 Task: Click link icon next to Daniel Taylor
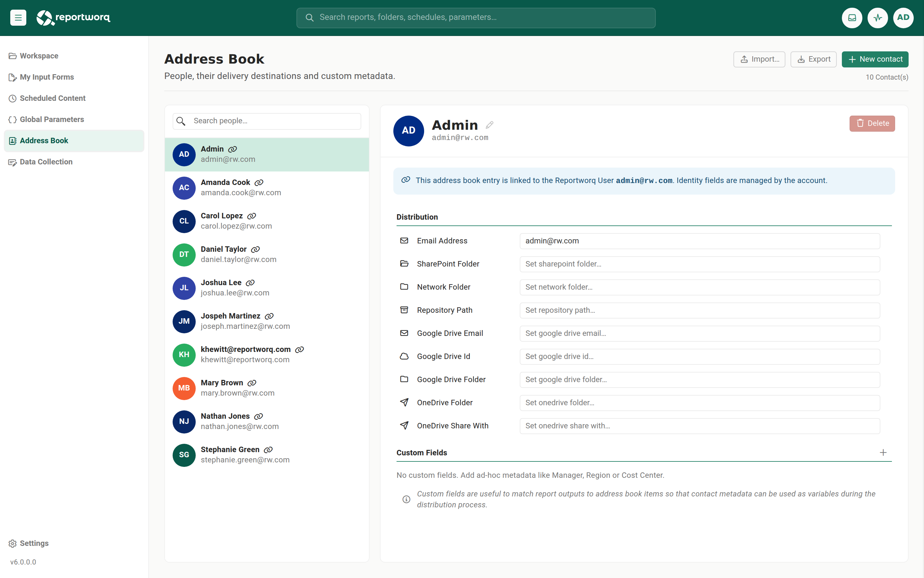[x=255, y=249]
